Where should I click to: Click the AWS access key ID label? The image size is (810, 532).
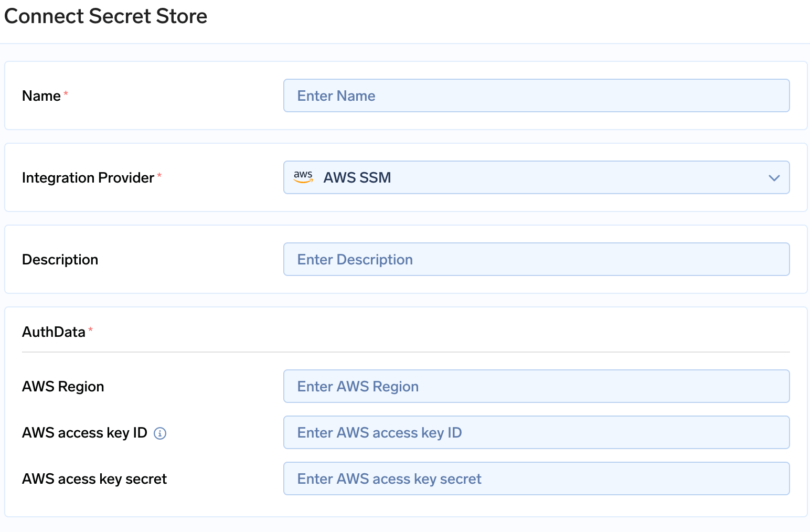84,433
